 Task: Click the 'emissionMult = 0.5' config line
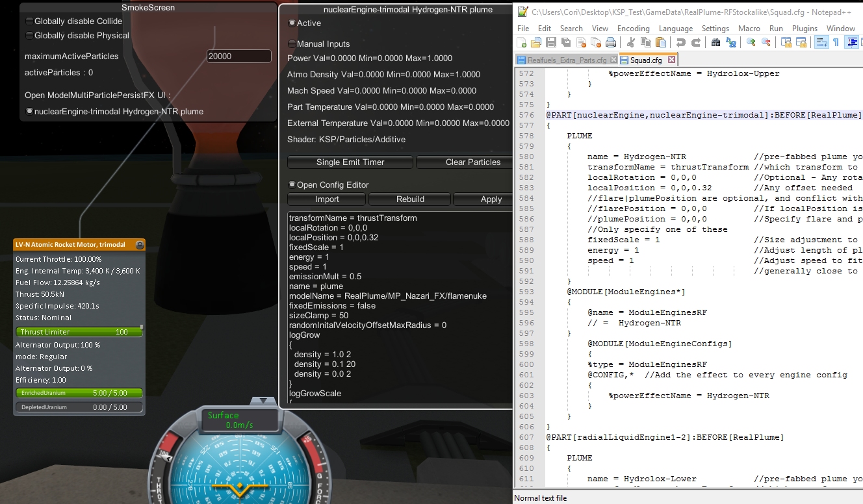pos(325,277)
